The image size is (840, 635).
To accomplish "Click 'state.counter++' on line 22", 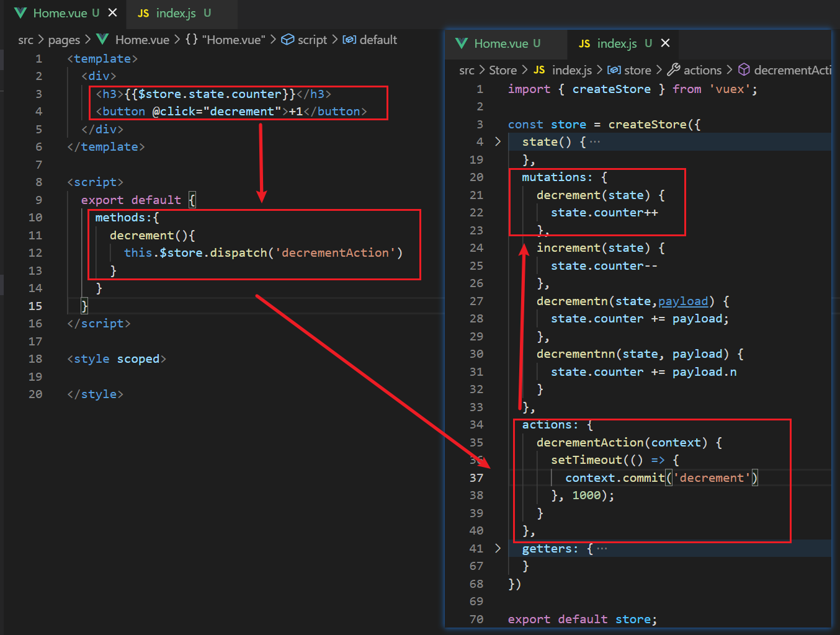I will tap(604, 213).
